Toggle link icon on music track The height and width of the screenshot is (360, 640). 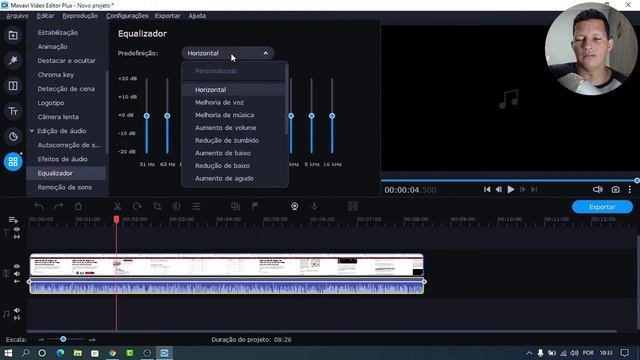tap(17, 318)
